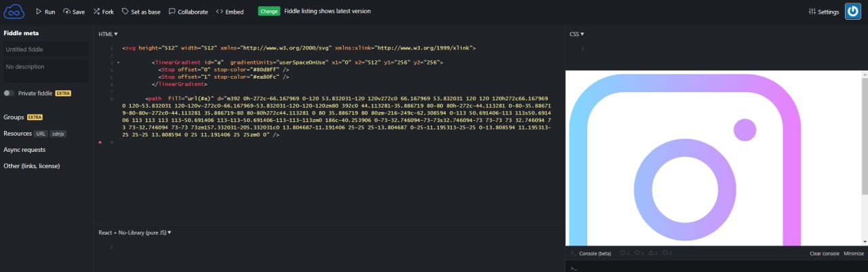Open the user account avatar

[852, 12]
